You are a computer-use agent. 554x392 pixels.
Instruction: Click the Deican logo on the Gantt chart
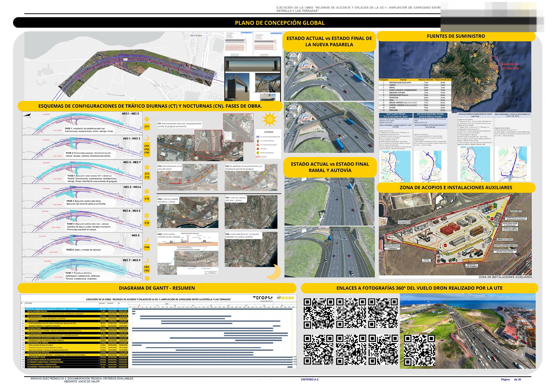(285, 298)
